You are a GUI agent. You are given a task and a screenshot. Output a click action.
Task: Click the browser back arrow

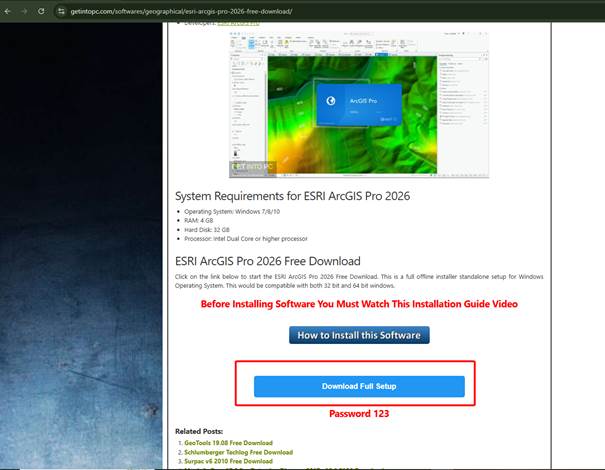coord(9,10)
